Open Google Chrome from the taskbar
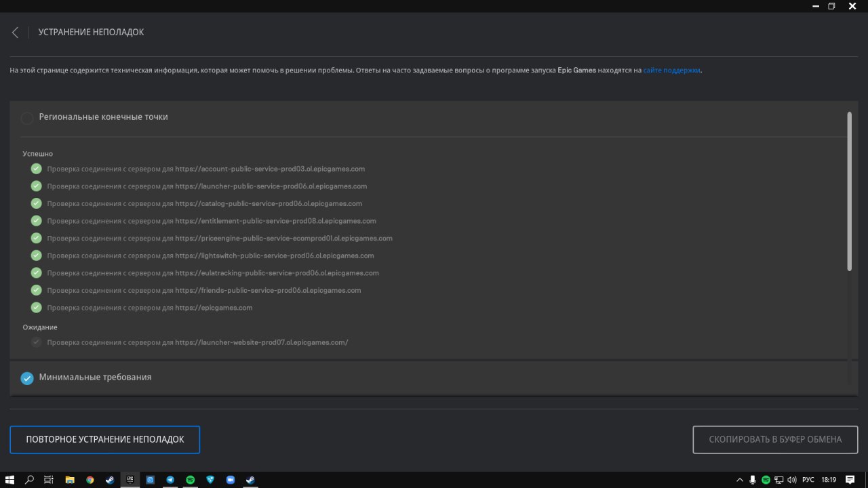Viewport: 868px width, 488px height. click(x=90, y=479)
